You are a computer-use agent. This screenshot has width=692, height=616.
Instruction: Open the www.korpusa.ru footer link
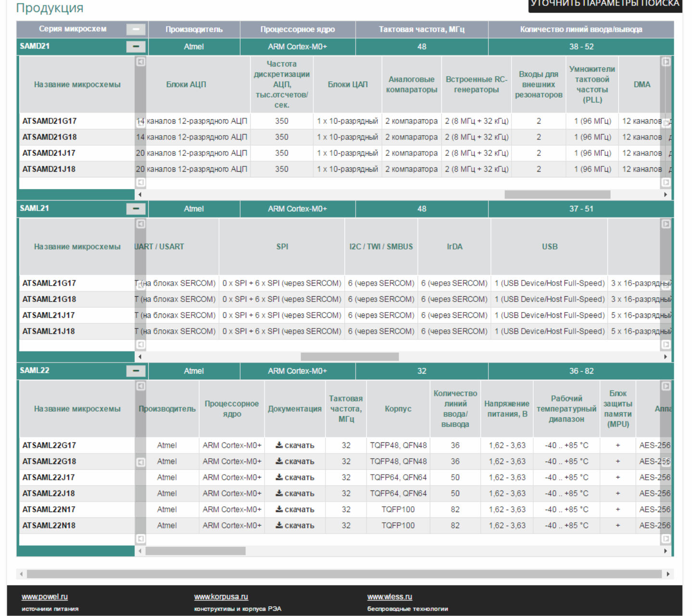click(x=221, y=597)
